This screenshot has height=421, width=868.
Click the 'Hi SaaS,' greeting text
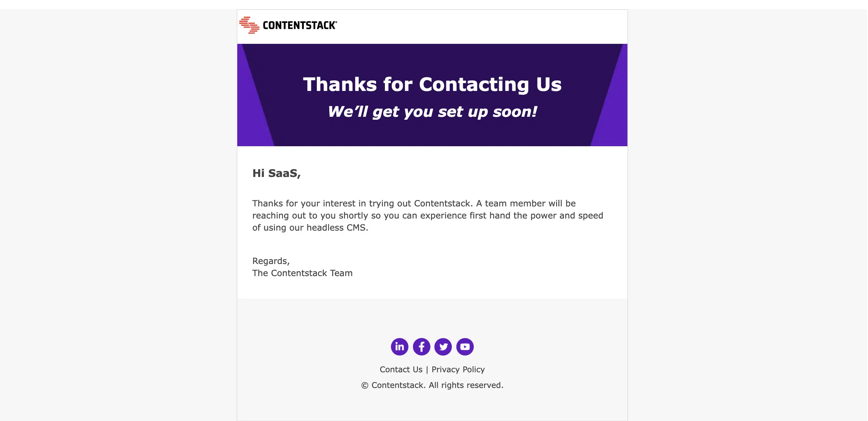pos(276,173)
